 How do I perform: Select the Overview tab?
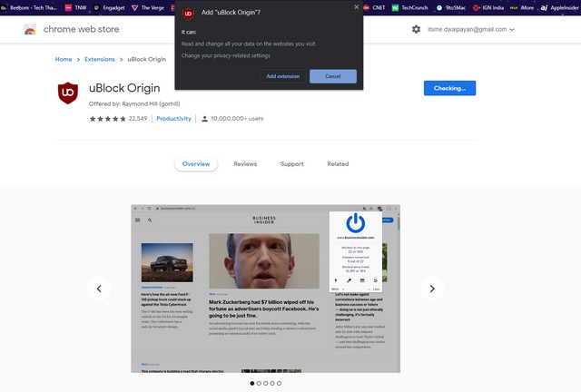click(196, 163)
